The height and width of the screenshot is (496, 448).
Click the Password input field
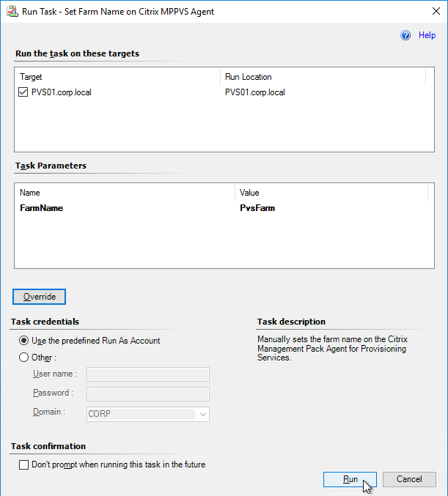(148, 394)
